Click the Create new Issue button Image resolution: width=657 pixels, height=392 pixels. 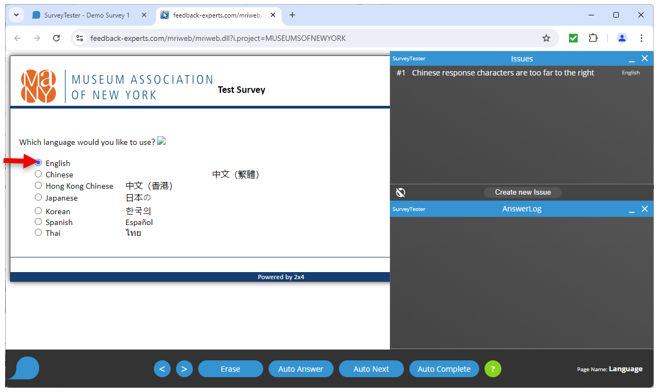pos(522,192)
